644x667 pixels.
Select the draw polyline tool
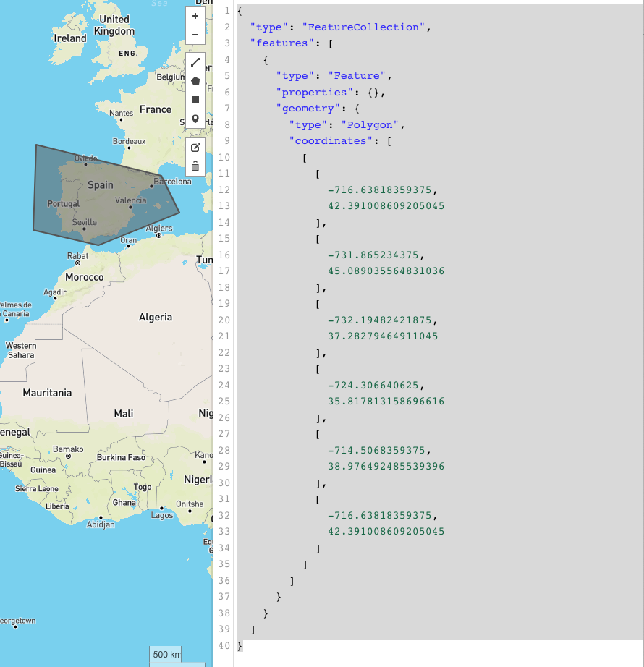click(195, 62)
